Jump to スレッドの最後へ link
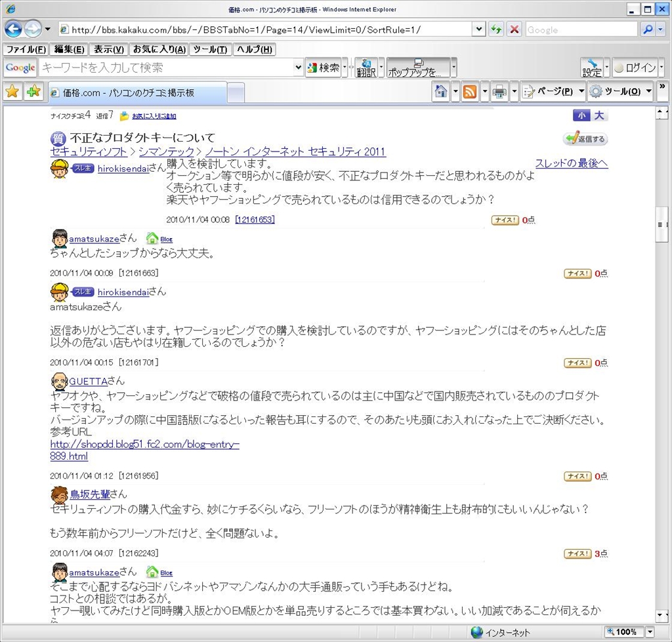672x642 pixels. coord(572,163)
